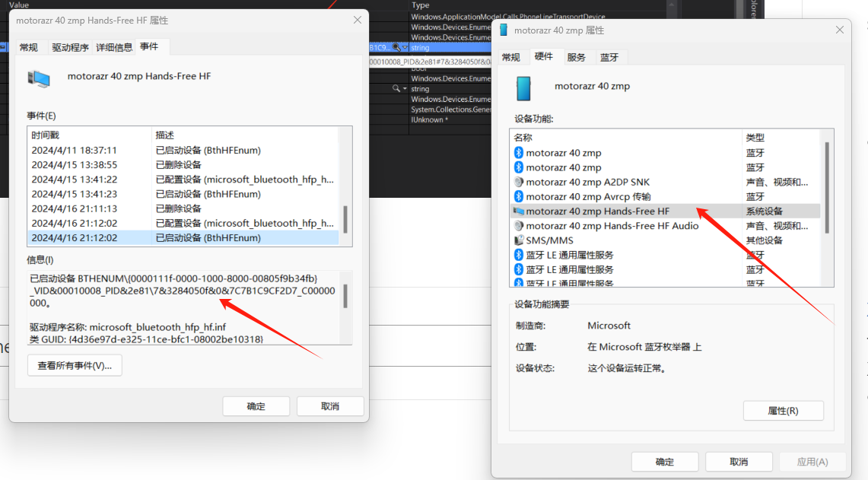Switch to 常规 tab in motorazr 40 zmp 属性

(511, 58)
